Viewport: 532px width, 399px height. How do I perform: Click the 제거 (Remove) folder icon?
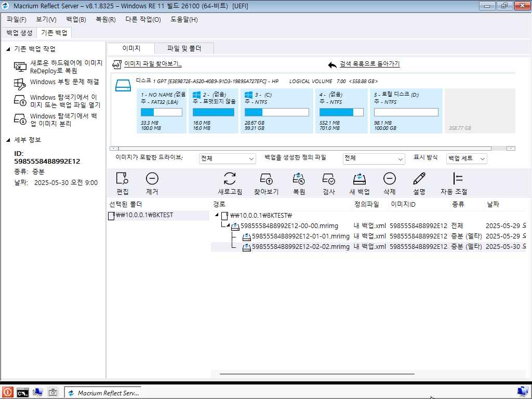tap(152, 179)
